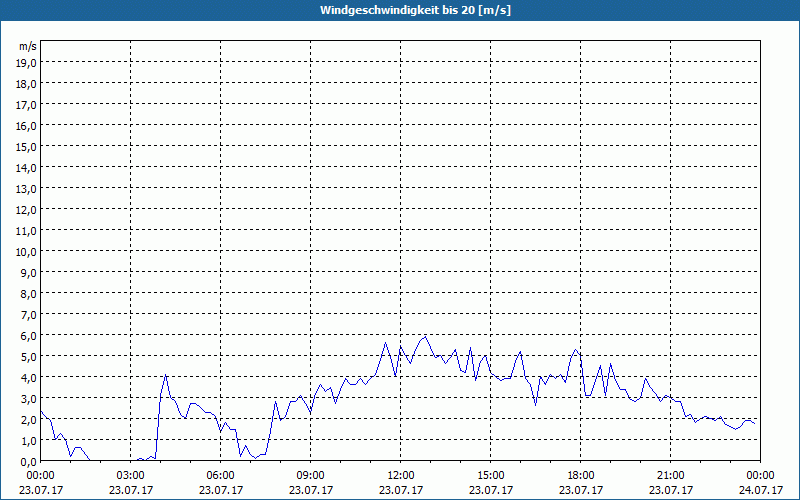Click the 0,0 y-axis label

point(30,462)
